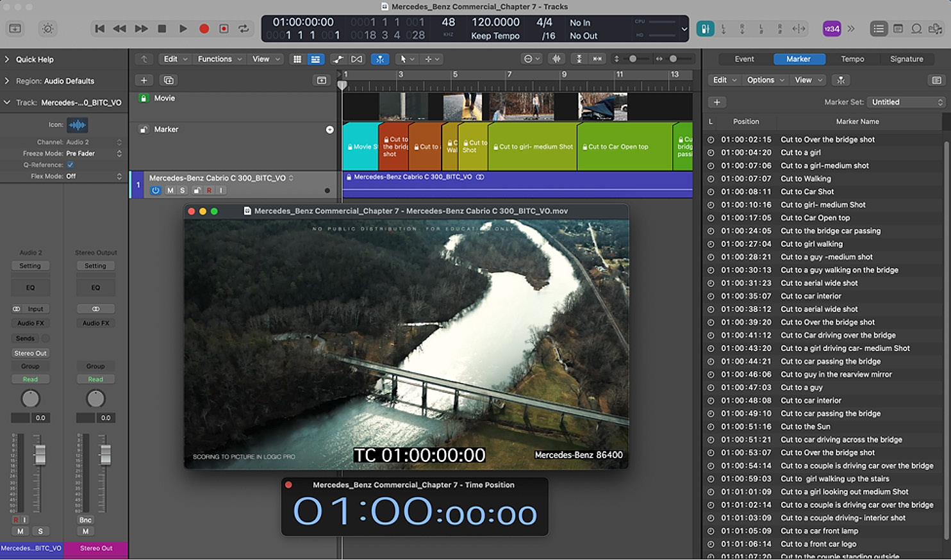This screenshot has height=560, width=951.
Task: Adjust the horizontal zoom slider
Action: coord(673,59)
